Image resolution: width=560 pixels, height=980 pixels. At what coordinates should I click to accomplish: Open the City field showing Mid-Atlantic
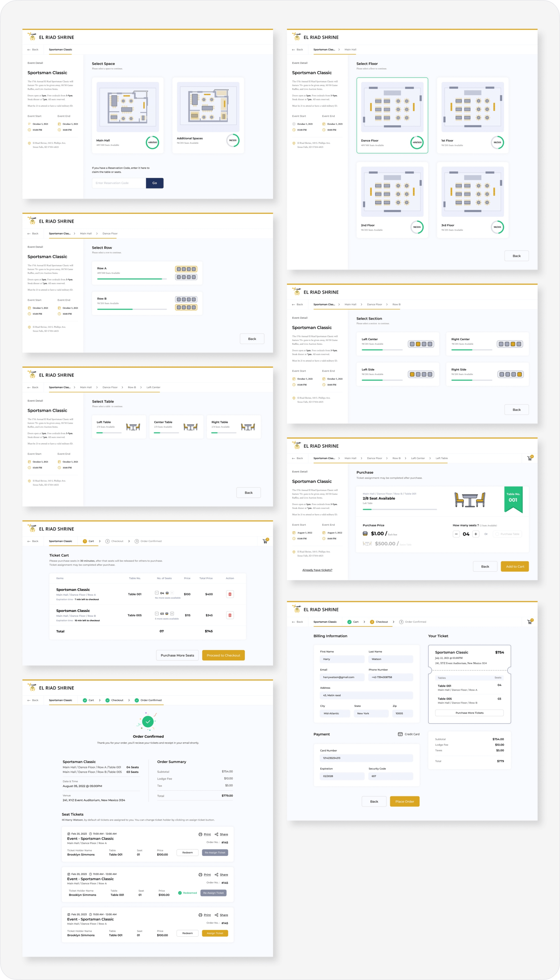(x=335, y=713)
